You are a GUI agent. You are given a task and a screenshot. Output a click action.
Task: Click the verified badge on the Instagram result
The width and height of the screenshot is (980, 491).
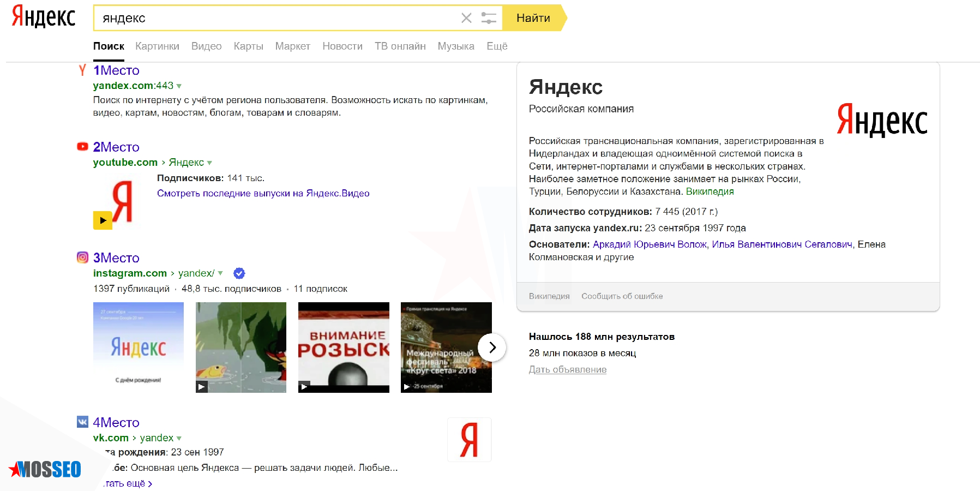pyautogui.click(x=238, y=273)
